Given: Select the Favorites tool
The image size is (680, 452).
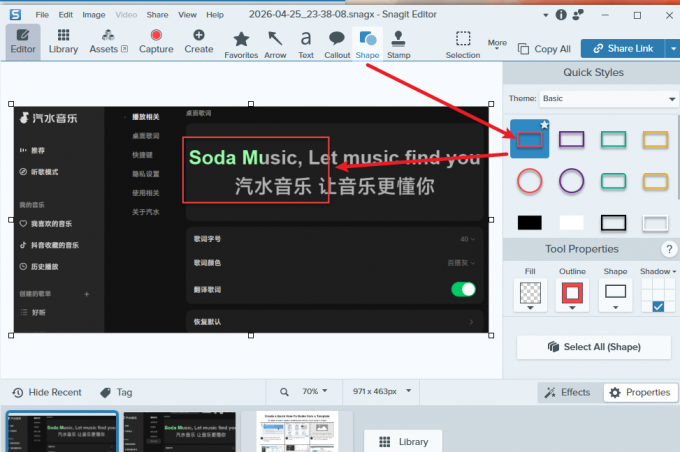Looking at the screenshot, I should coord(241,44).
